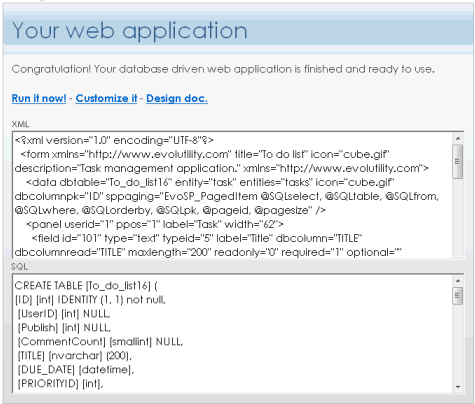Open the 'Run it now!' link
Image resolution: width=475 pixels, height=404 pixels.
pos(39,98)
